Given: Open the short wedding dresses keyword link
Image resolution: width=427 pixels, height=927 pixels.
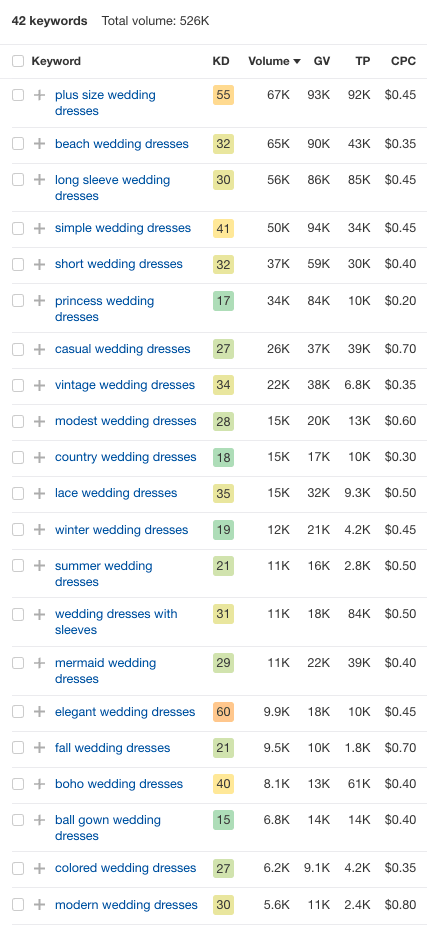Looking at the screenshot, I should pyautogui.click(x=119, y=264).
